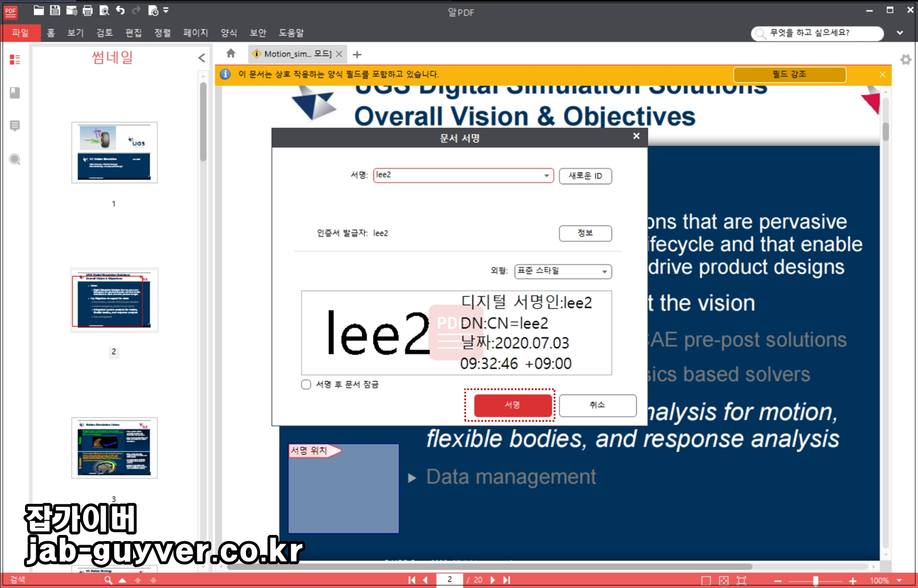Open the 서명 lee2 signature dropdown

coord(463,175)
